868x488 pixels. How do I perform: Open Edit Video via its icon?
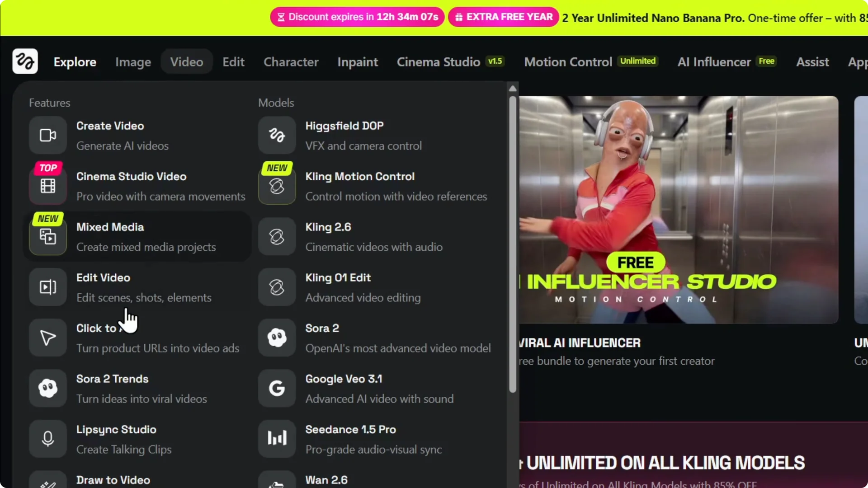(x=47, y=287)
